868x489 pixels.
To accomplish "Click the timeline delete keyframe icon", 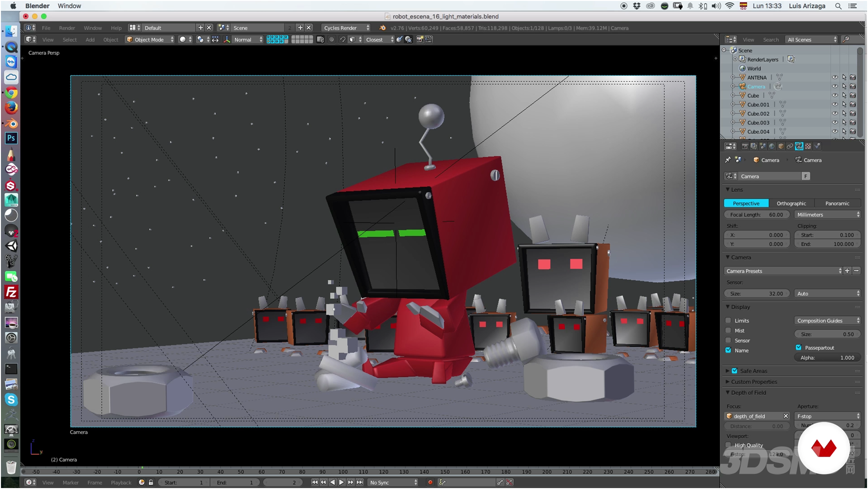I will click(509, 482).
